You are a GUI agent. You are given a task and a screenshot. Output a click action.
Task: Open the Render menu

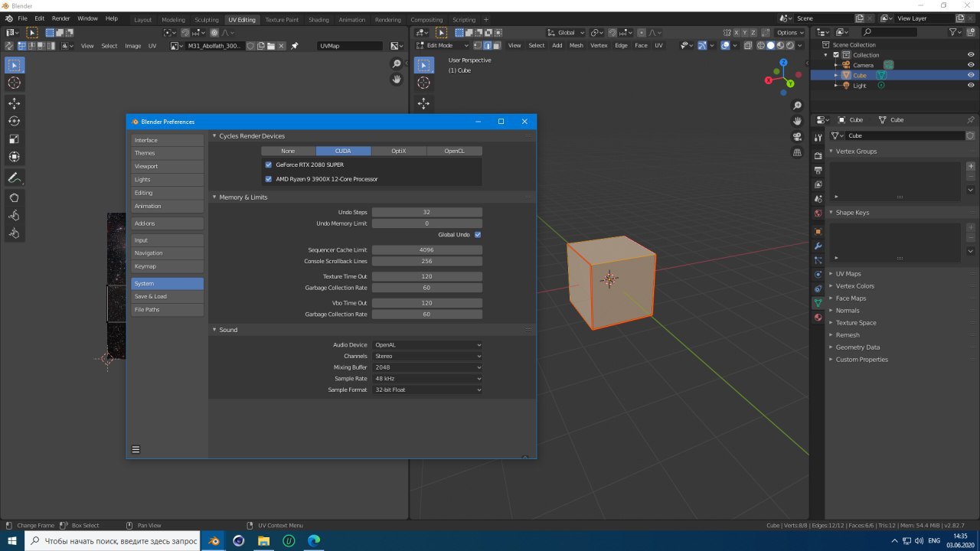click(60, 18)
